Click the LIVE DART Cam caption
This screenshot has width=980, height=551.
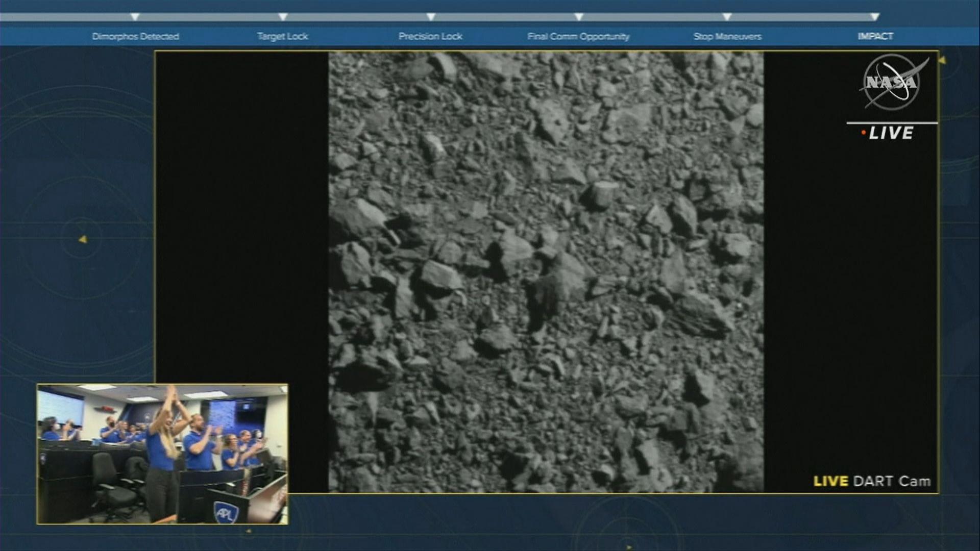tap(872, 481)
